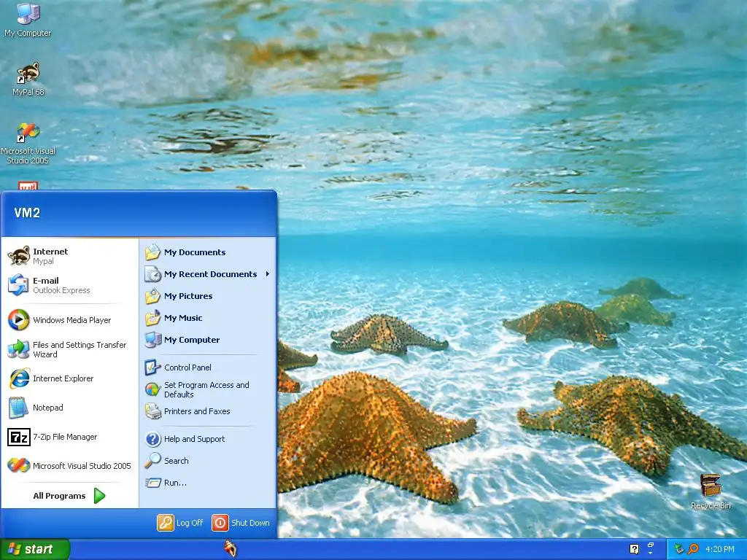Open My Computer from Start menu

[208, 340]
